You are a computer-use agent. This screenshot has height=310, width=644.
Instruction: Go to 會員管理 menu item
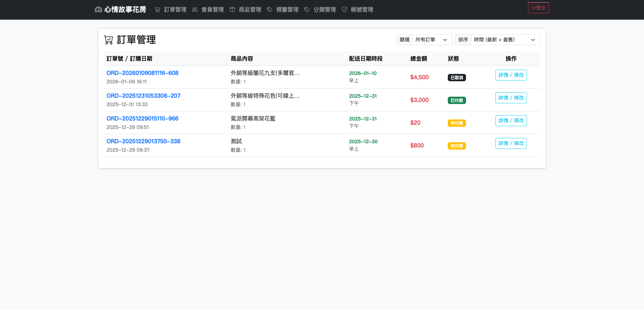point(212,9)
